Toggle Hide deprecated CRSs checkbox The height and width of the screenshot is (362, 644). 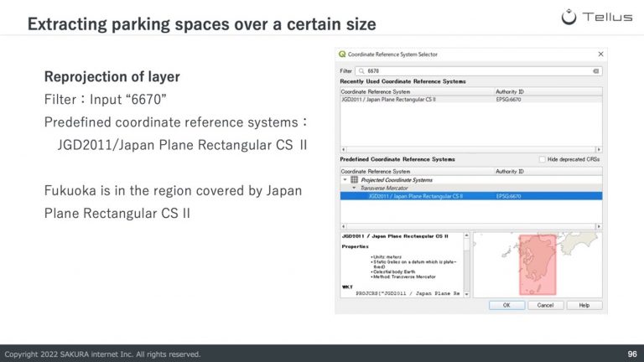[x=543, y=159]
